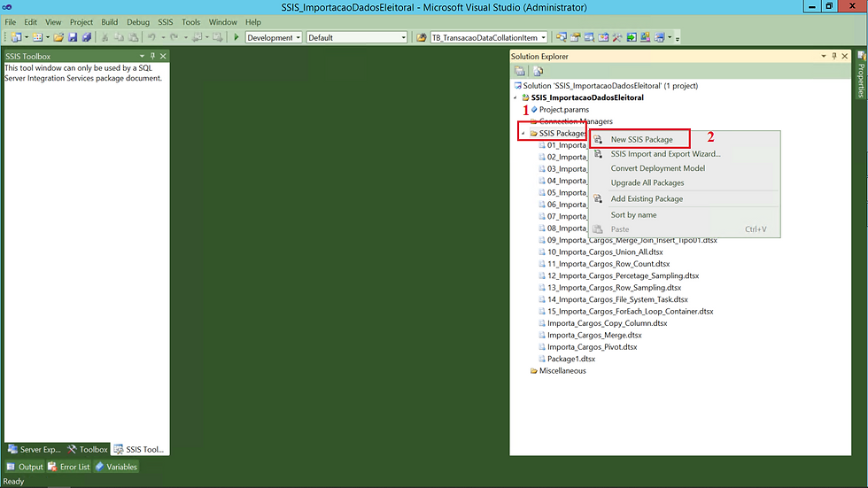868x488 pixels.
Task: Toggle auto-hide pin on SSIS Toolbox panel
Action: pyautogui.click(x=152, y=56)
